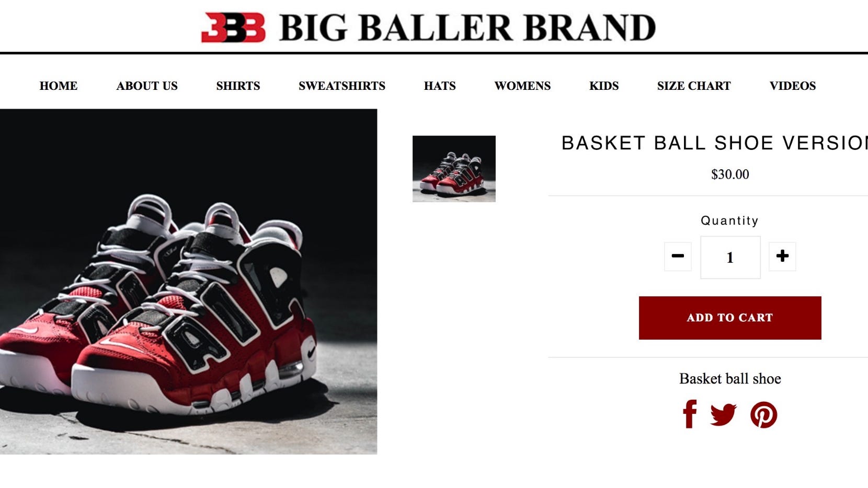Navigate to WOMENS section

pos(522,86)
